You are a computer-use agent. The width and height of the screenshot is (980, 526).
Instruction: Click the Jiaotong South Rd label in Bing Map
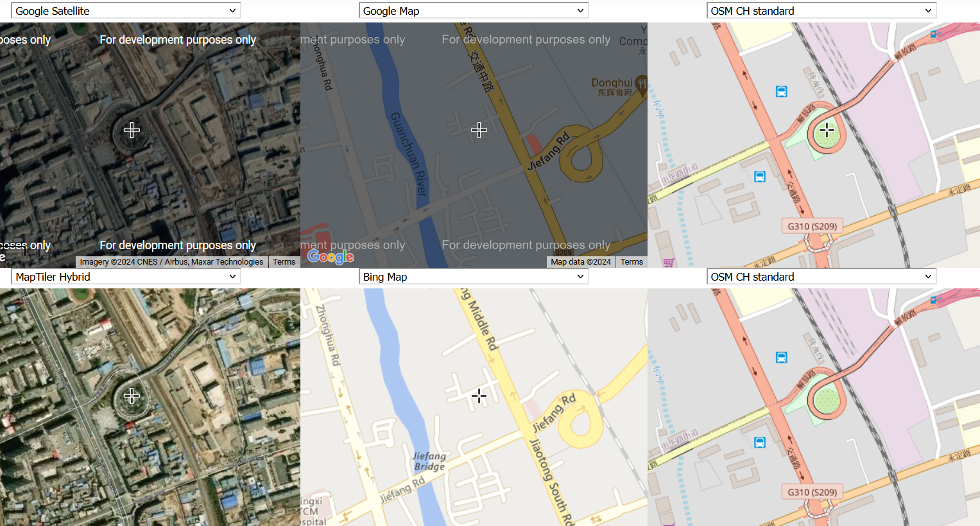551,482
